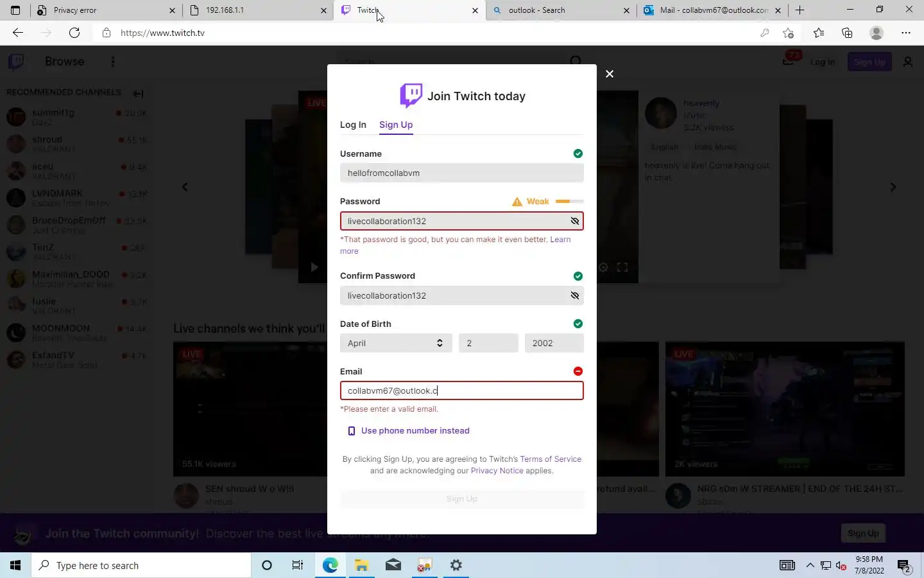The width and height of the screenshot is (924, 578).
Task: Open the browser profile menu
Action: 877,33
